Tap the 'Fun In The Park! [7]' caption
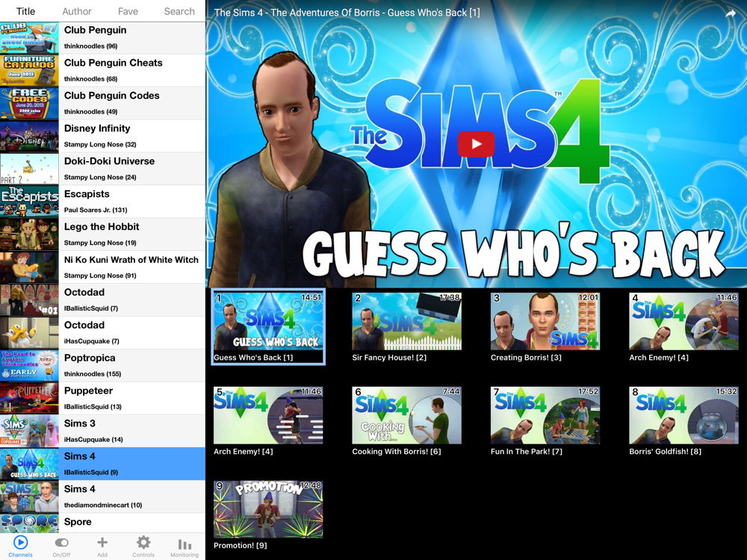 click(x=527, y=452)
